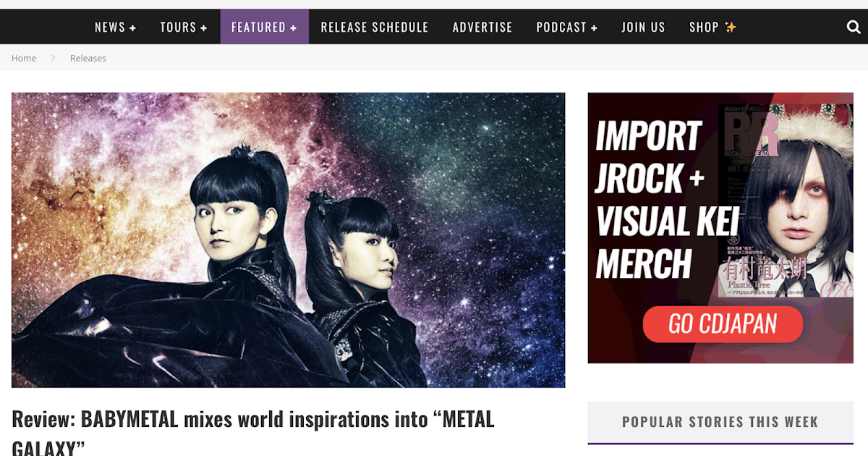Viewport: 868px width, 456px height.
Task: Click the GO CDJAPAN red button
Action: click(723, 324)
